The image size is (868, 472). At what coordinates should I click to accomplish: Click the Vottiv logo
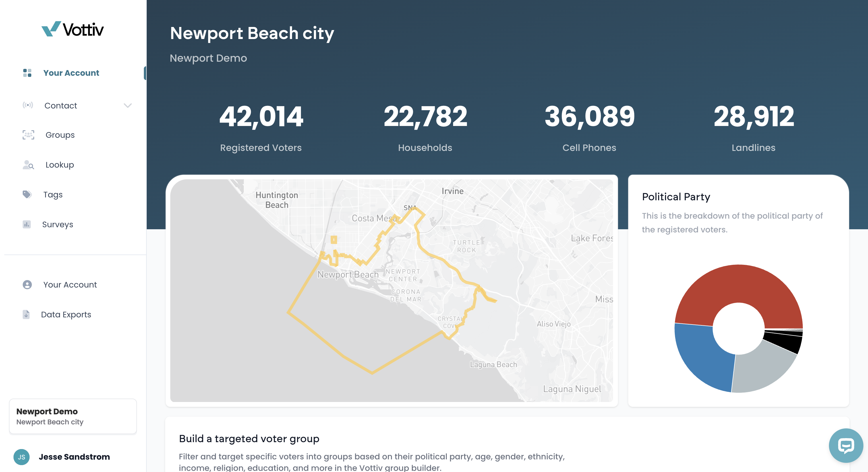coord(72,29)
